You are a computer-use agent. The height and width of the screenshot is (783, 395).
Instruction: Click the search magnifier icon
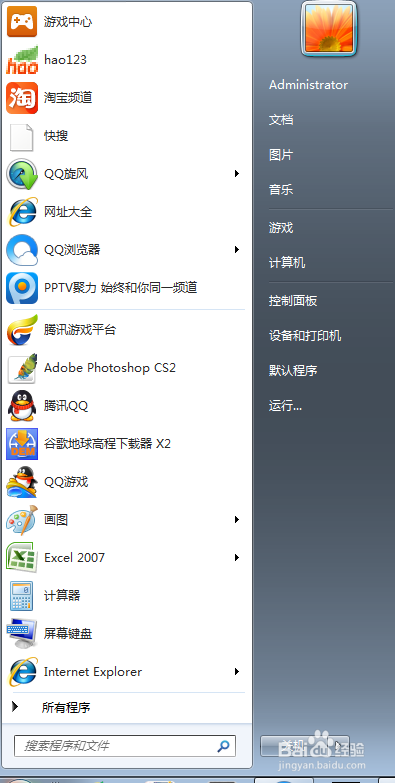point(223,746)
